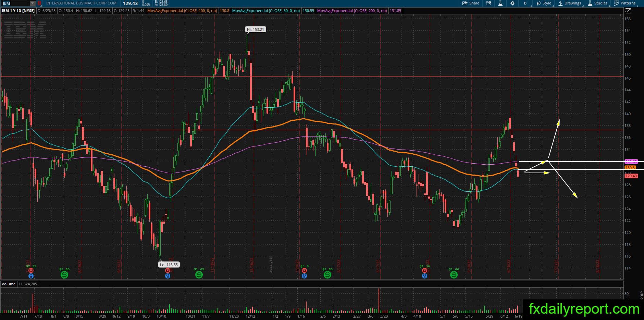644x320 pixels.
Task: Click the D: 6/23/23 date field
Action: (47, 11)
